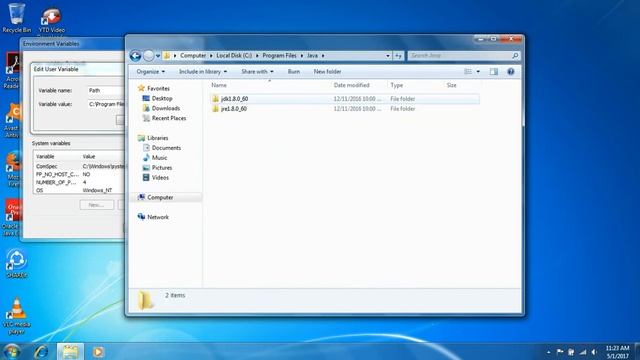The height and width of the screenshot is (360, 640).
Task: Click the network signal tray icon
Action: [583, 352]
